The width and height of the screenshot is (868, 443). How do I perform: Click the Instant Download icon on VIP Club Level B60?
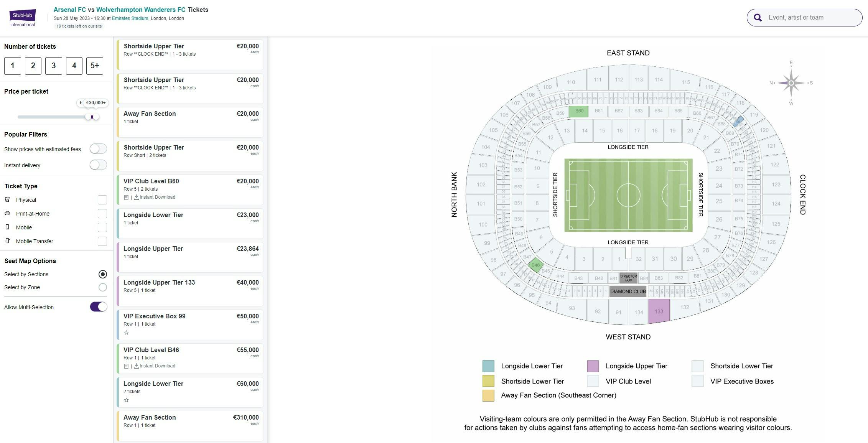tap(136, 197)
